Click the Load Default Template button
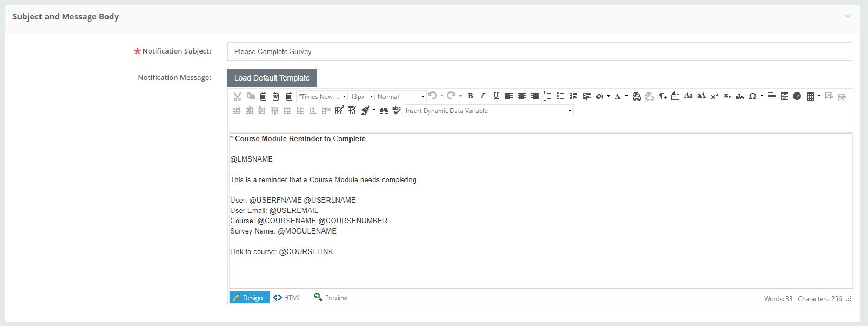The height and width of the screenshot is (326, 868). coord(272,78)
